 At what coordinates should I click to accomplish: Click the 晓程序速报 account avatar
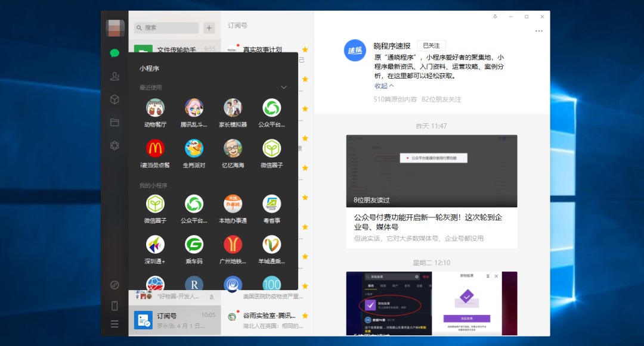pos(355,51)
